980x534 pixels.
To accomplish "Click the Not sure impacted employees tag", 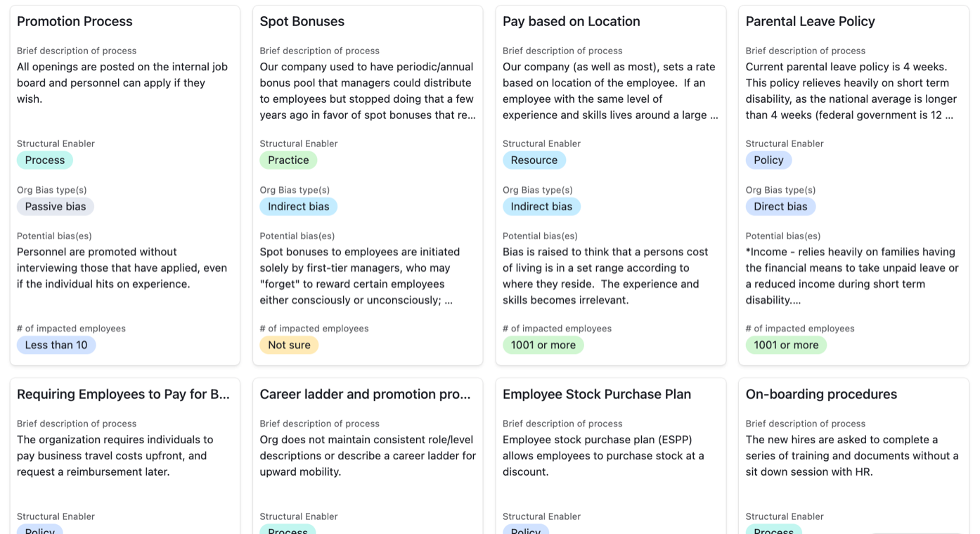I will [289, 345].
